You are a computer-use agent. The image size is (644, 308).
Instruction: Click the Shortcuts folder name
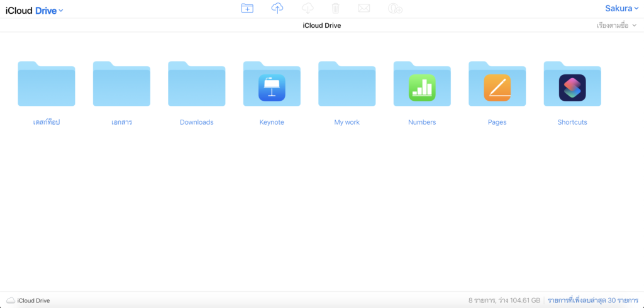point(572,122)
